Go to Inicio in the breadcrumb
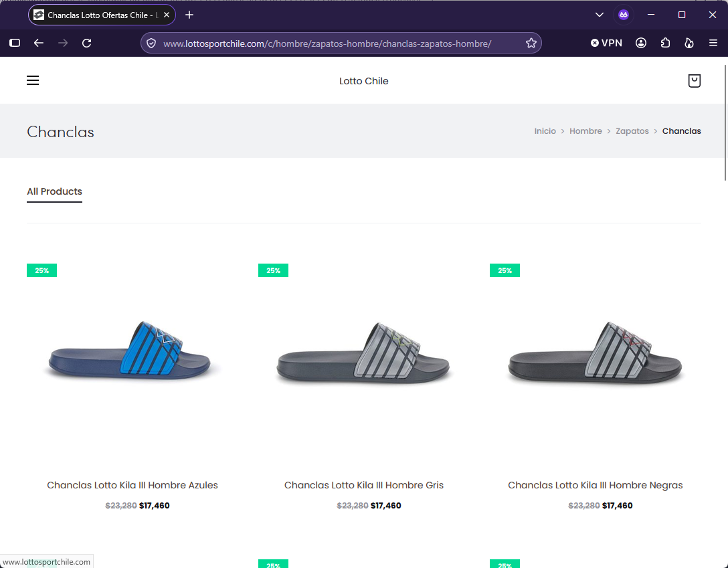The width and height of the screenshot is (728, 568). 545,131
